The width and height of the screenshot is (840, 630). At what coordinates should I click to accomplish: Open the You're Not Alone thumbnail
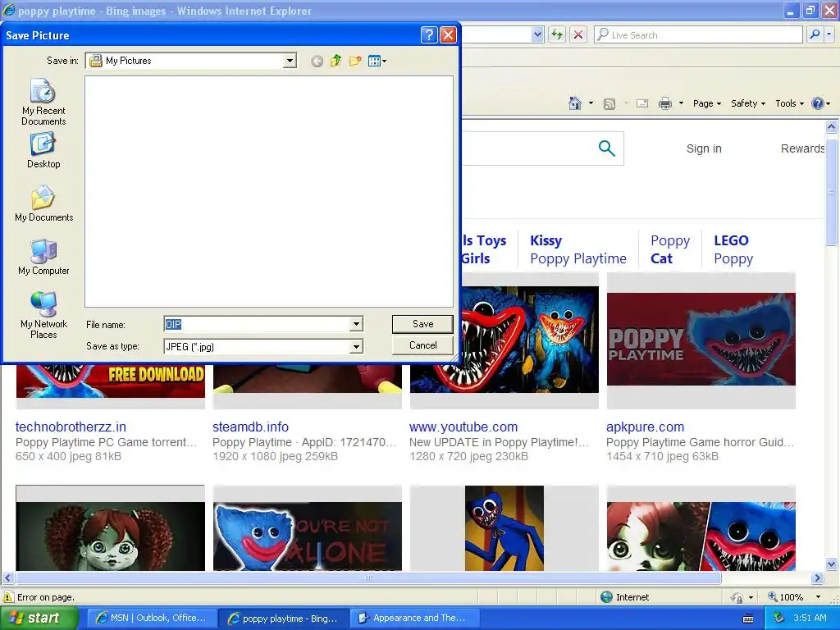pos(307,536)
